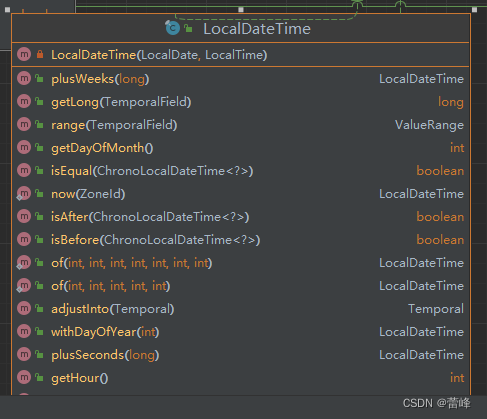Click the Temporal return type of adjustInto
Image resolution: width=487 pixels, height=419 pixels.
(436, 309)
